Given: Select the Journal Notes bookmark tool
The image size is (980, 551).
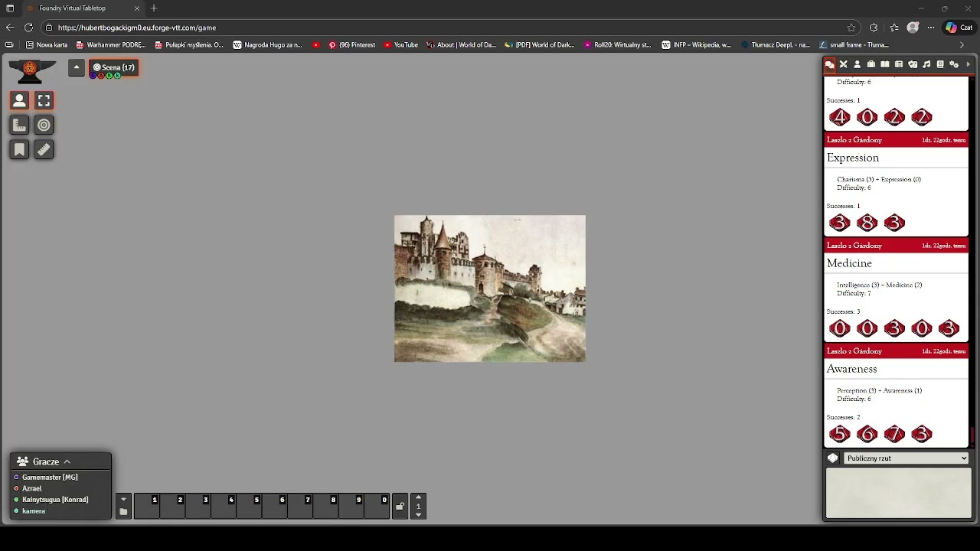Looking at the screenshot, I should [20, 149].
